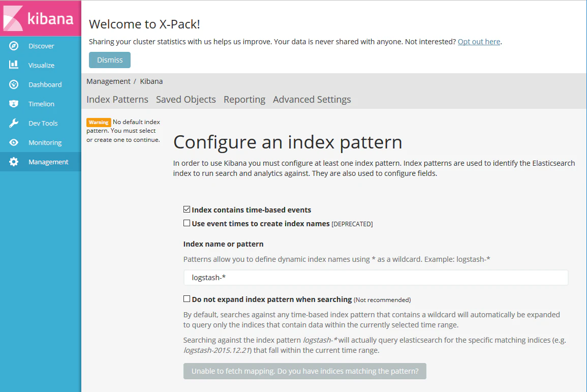The height and width of the screenshot is (392, 587).
Task: Toggle Index contains time-based events checkbox
Action: point(187,209)
